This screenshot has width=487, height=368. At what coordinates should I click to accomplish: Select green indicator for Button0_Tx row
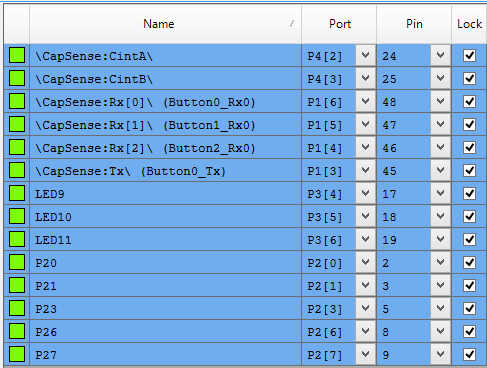pos(17,170)
